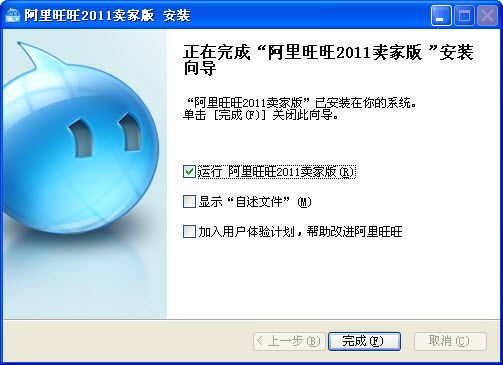Click the greyed-out maximize button

point(464,16)
